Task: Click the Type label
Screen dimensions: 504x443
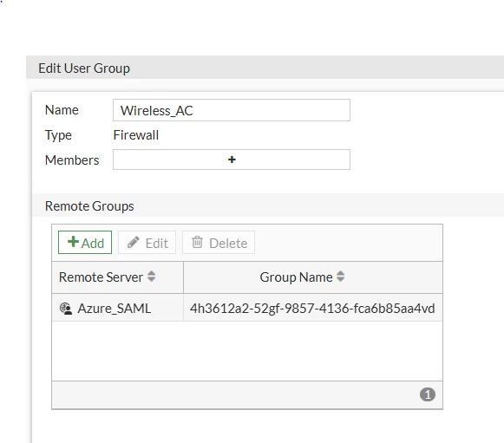Action: [58, 135]
